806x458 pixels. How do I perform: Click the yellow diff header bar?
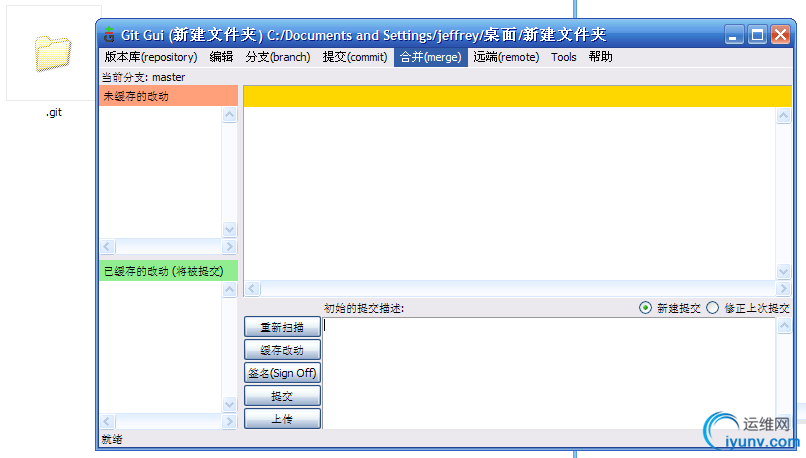point(518,96)
